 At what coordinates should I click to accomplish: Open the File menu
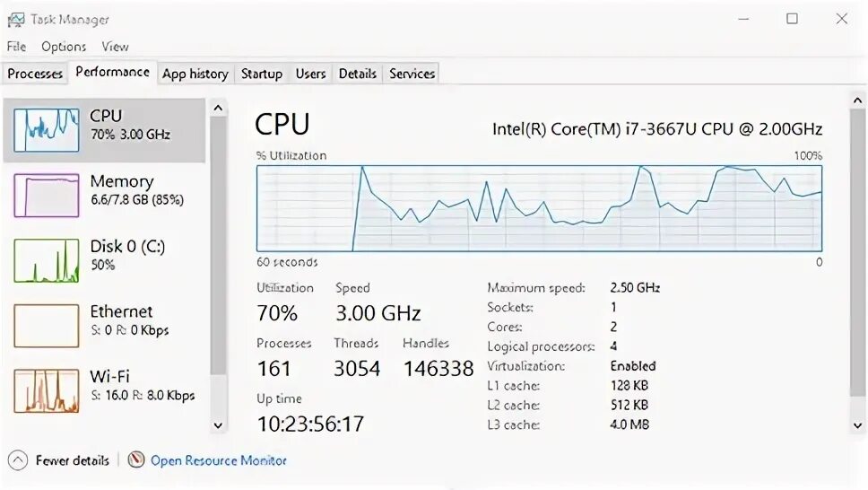16,47
